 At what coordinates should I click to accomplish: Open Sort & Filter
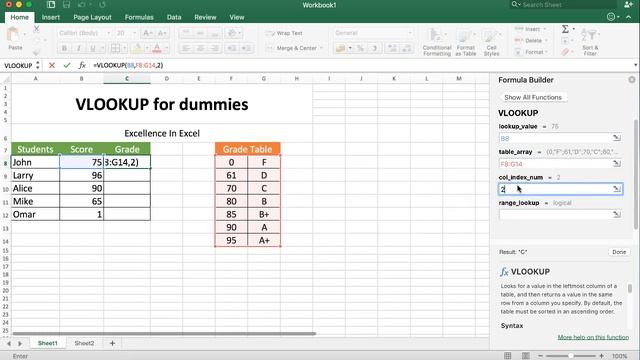(x=590, y=42)
